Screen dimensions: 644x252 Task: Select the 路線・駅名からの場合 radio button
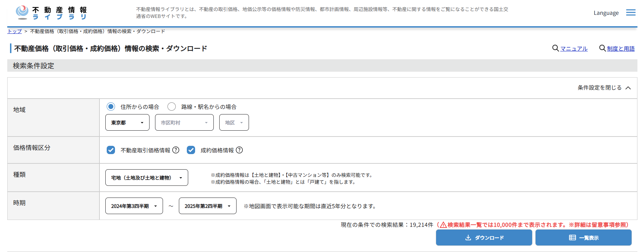pos(172,107)
